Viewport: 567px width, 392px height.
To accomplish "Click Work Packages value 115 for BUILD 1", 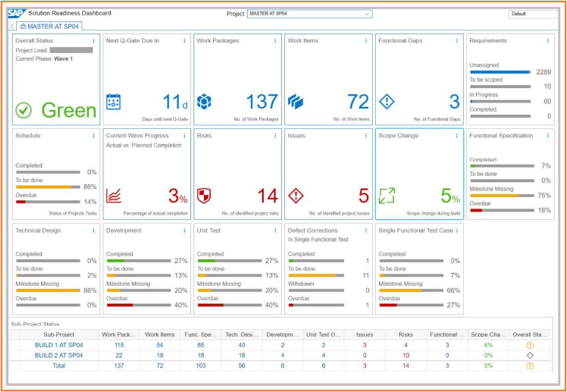I will coord(119,345).
